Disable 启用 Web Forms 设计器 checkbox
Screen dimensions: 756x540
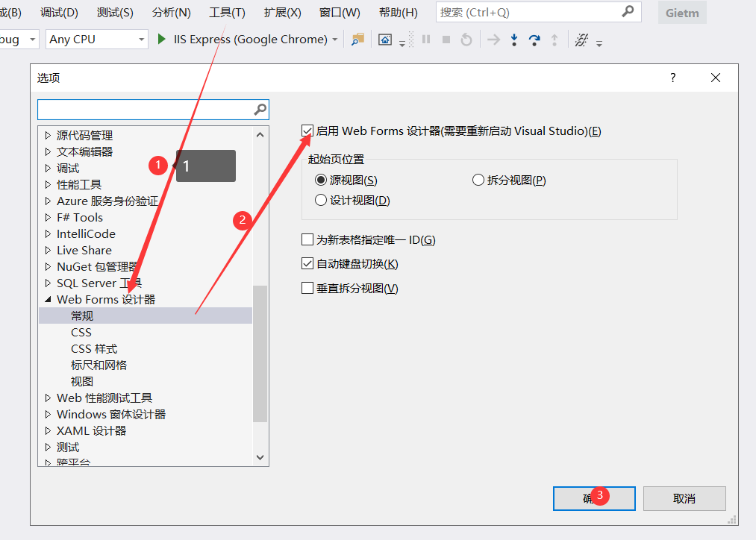point(307,130)
